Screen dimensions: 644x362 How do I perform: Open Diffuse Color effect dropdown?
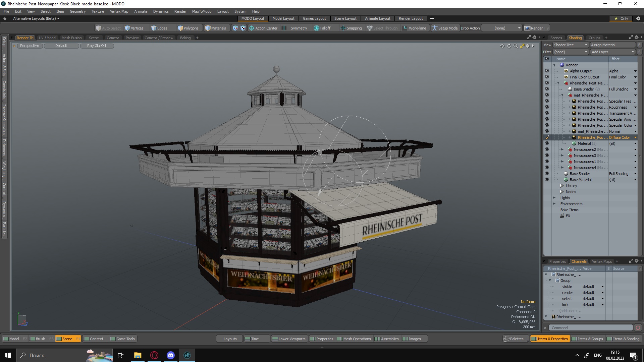coord(635,137)
